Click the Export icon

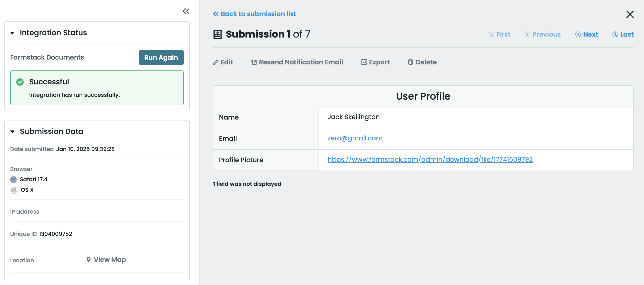364,62
